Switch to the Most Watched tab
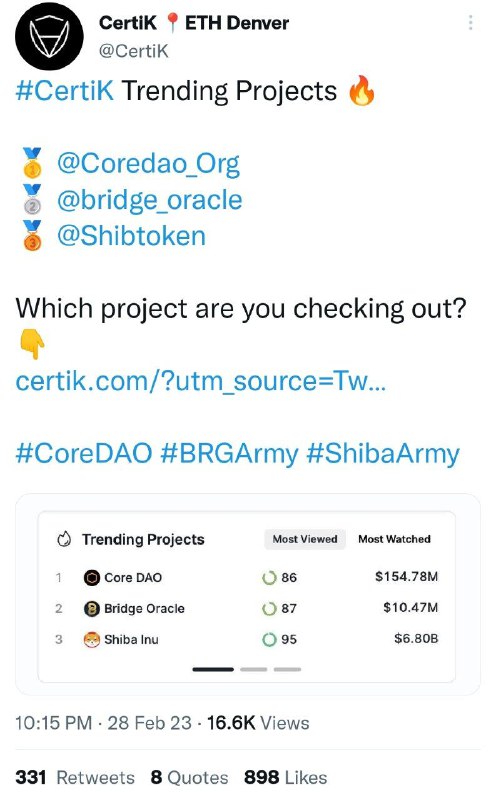 (x=394, y=539)
